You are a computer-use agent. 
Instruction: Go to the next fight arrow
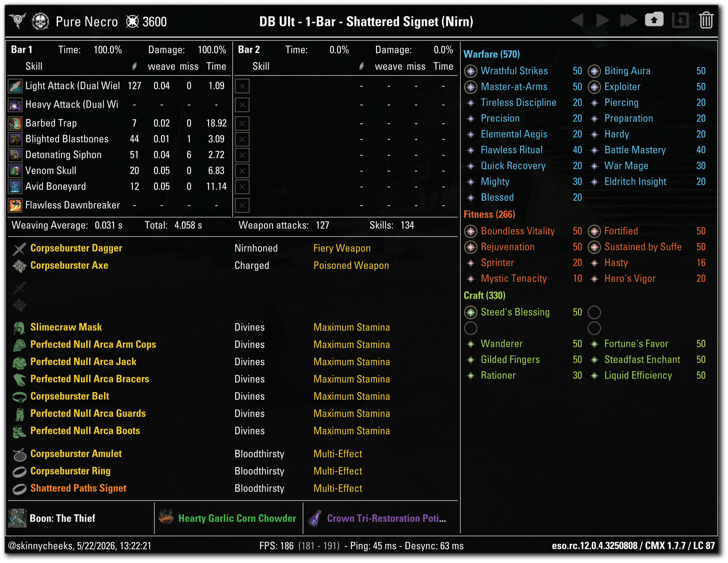click(602, 20)
